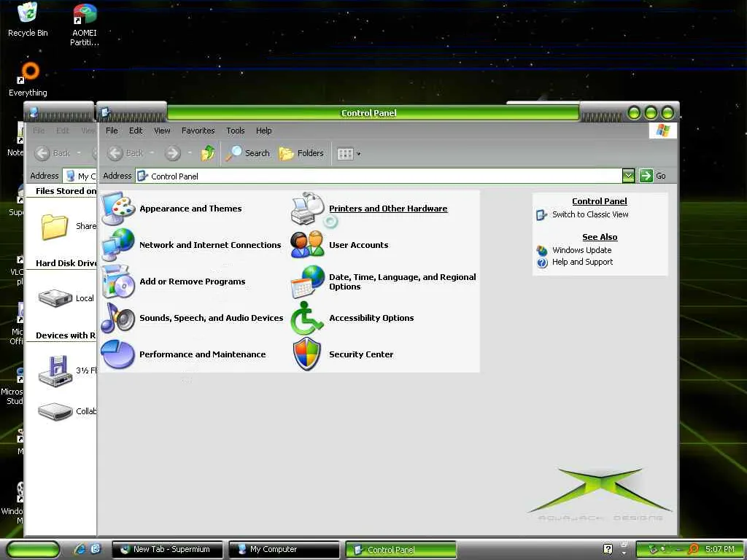Click the Up folder toolbar icon

[x=208, y=153]
